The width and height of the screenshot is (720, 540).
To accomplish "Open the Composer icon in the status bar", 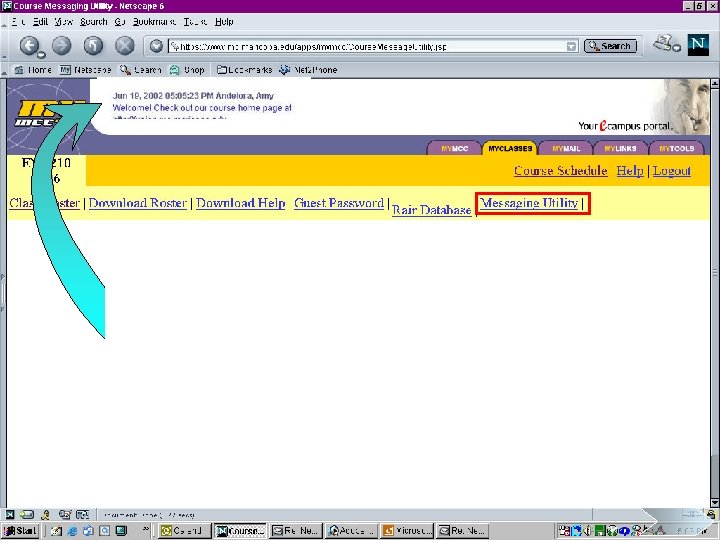I will (x=65, y=515).
